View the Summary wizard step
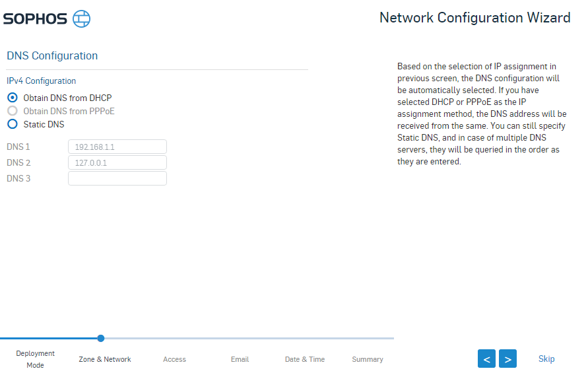 (368, 359)
